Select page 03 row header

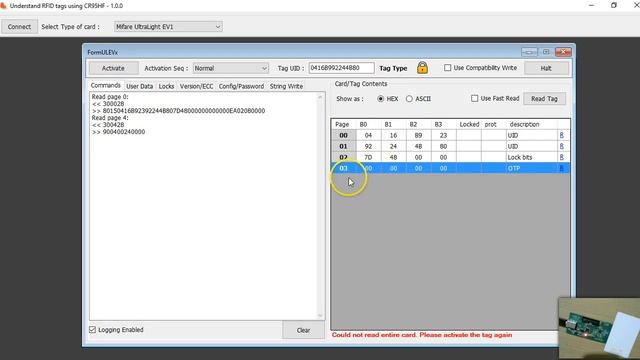(344, 168)
